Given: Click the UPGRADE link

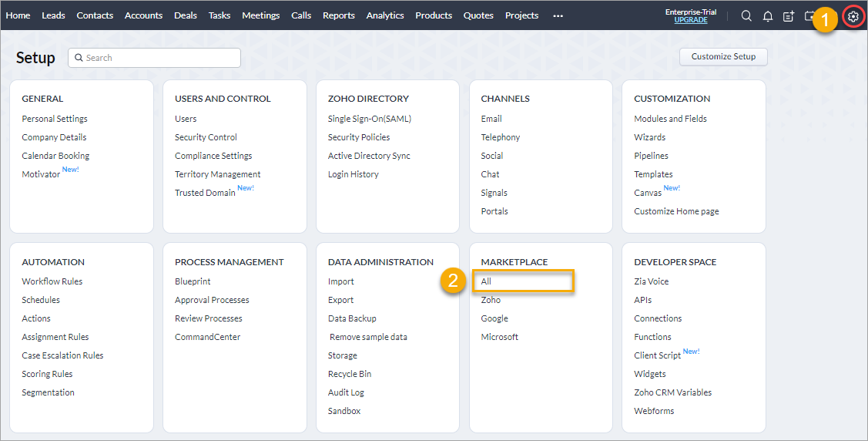Looking at the screenshot, I should [691, 20].
